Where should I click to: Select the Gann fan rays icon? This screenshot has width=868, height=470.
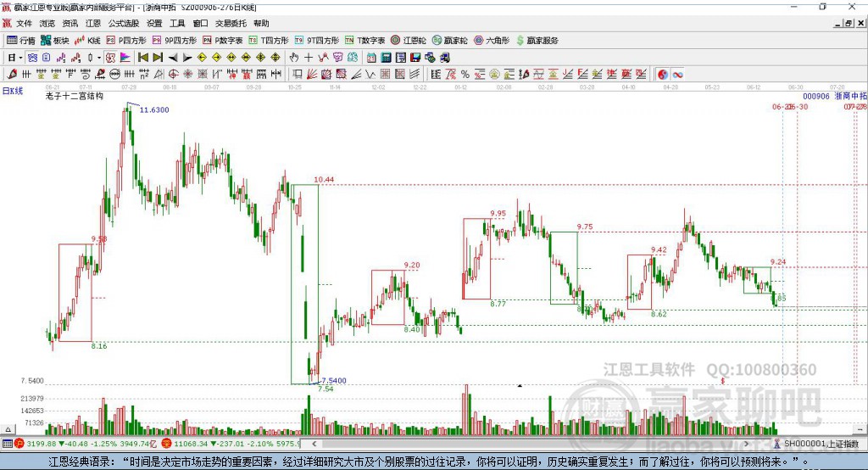(312, 75)
